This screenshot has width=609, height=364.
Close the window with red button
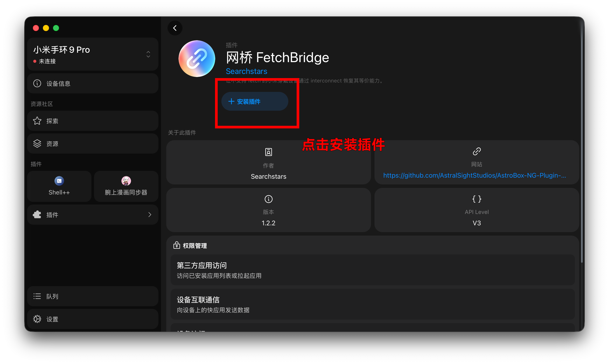[x=36, y=28]
